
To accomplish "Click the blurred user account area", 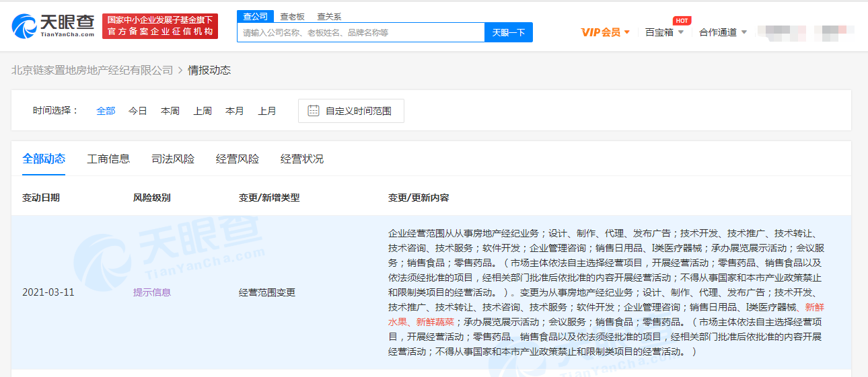I will [806, 32].
